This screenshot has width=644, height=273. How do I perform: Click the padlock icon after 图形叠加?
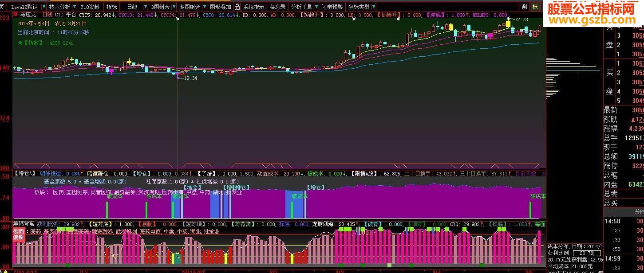237,7
